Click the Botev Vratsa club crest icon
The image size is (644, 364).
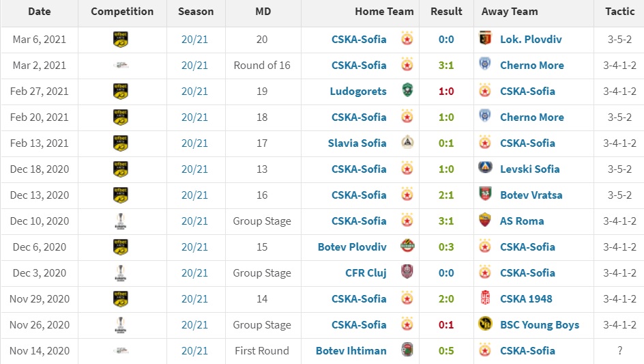pyautogui.click(x=485, y=195)
